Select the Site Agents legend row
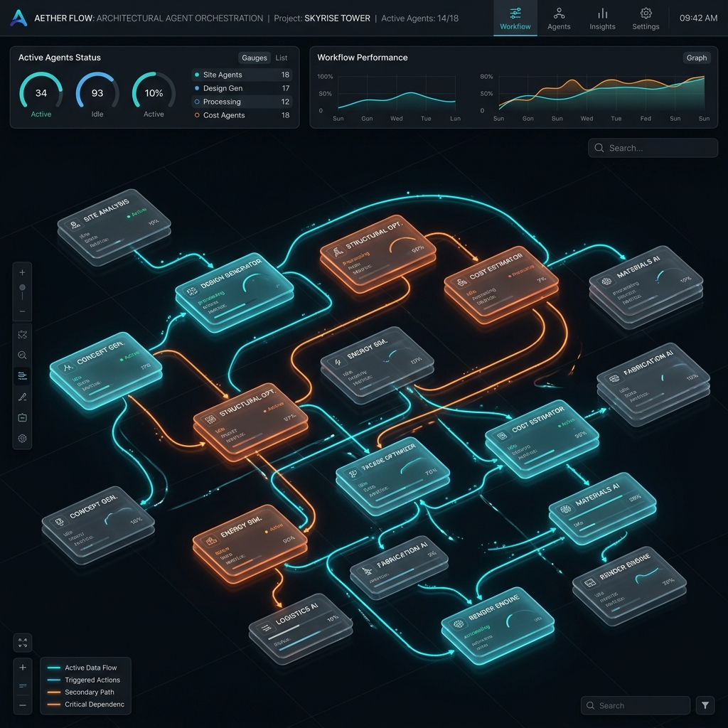The height and width of the screenshot is (728, 728). [x=242, y=75]
